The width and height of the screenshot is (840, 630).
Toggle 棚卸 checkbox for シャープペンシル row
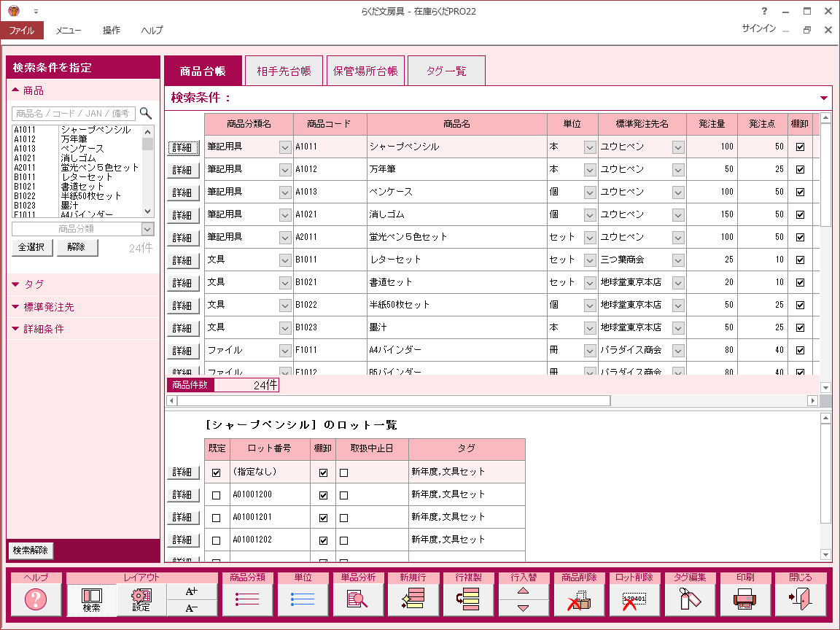(x=801, y=147)
